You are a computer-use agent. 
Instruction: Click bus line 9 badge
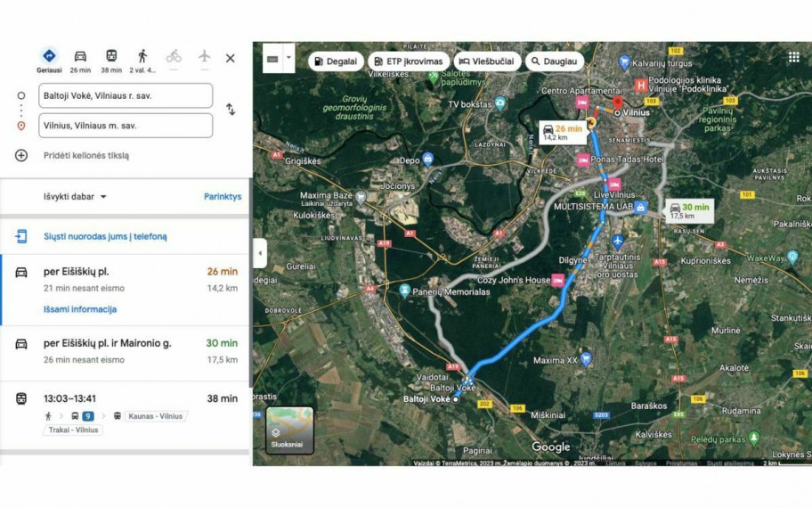88,415
